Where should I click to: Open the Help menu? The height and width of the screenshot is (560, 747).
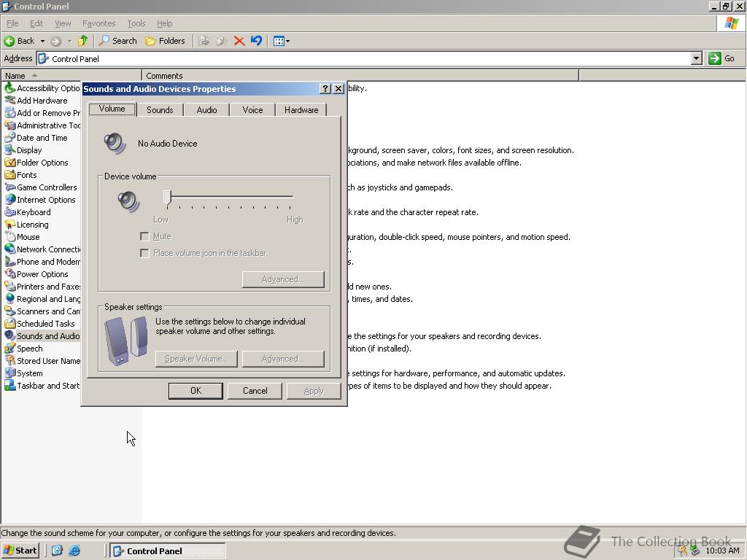164,23
